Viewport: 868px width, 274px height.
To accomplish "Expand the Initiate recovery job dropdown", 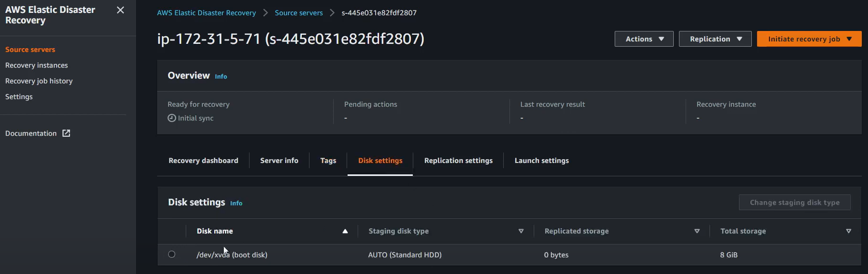I will click(809, 39).
